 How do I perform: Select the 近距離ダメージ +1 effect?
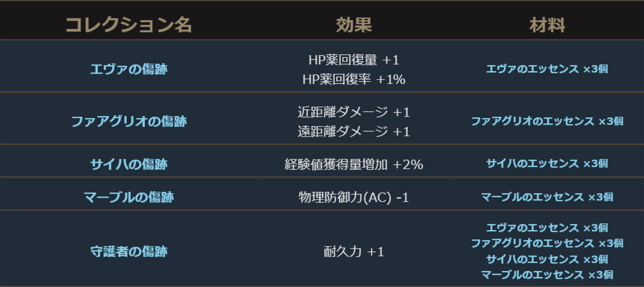click(x=354, y=112)
